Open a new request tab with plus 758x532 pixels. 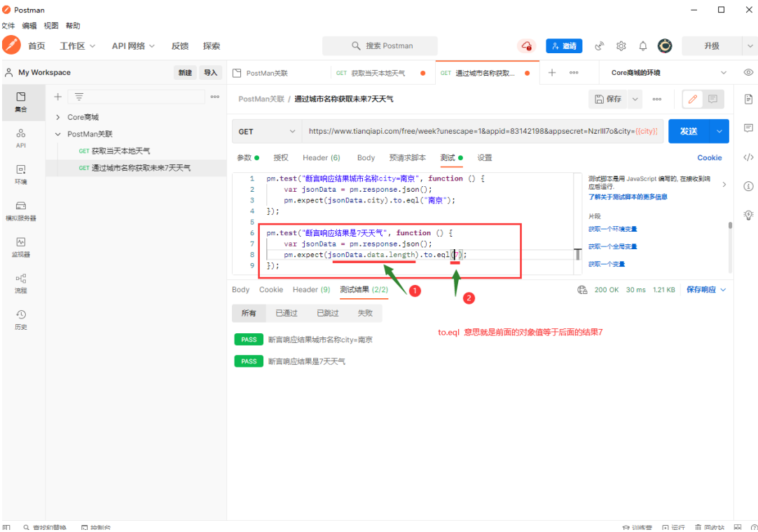click(x=551, y=73)
